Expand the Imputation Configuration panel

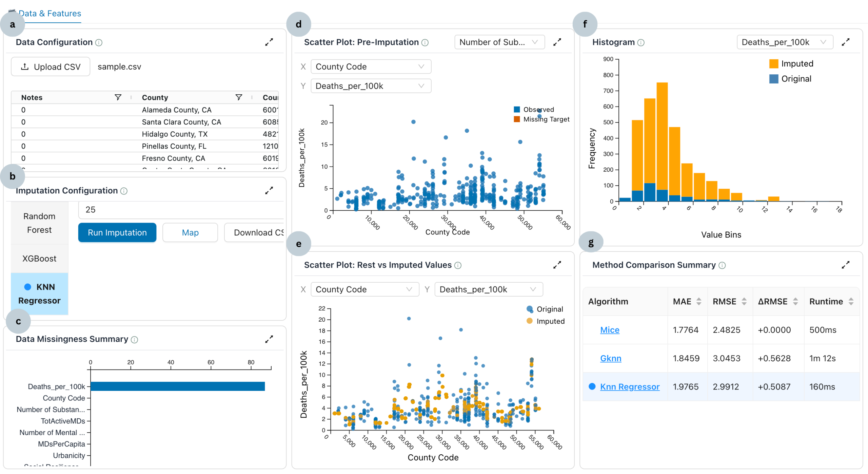(x=269, y=191)
